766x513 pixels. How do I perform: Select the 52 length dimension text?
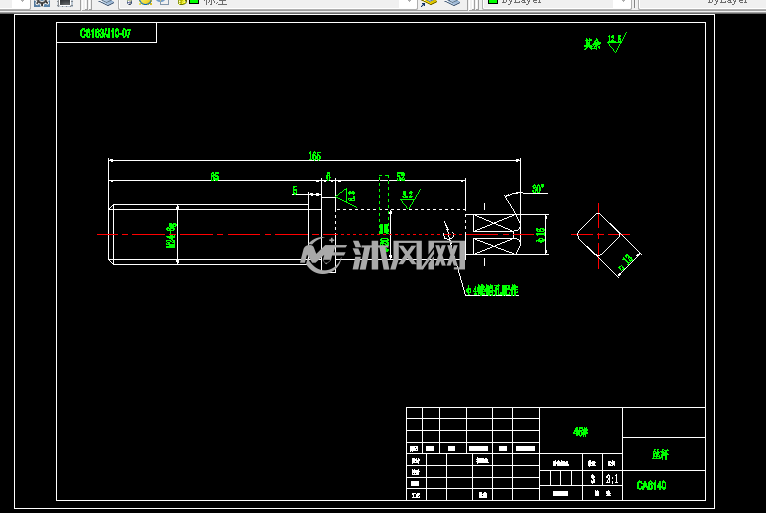[401, 176]
